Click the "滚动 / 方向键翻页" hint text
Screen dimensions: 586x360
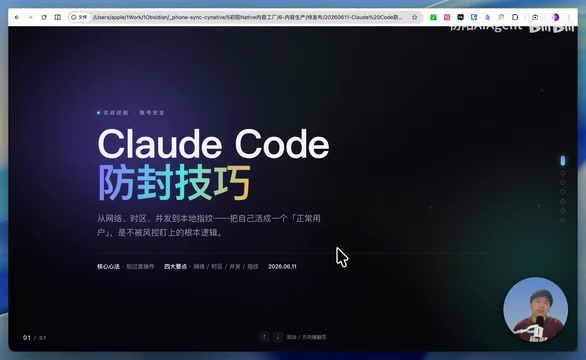coord(306,337)
